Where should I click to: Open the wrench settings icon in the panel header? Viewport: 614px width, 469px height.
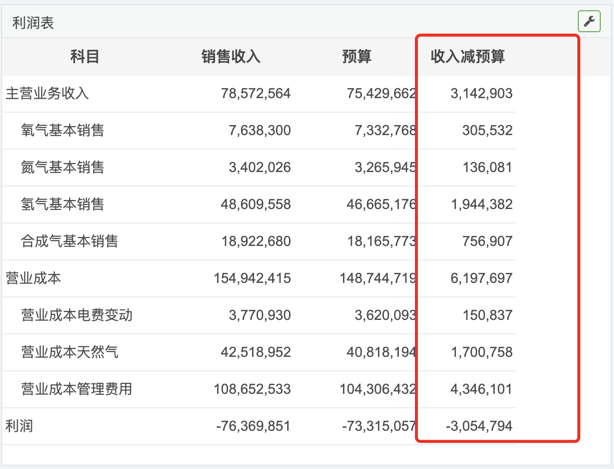[588, 21]
